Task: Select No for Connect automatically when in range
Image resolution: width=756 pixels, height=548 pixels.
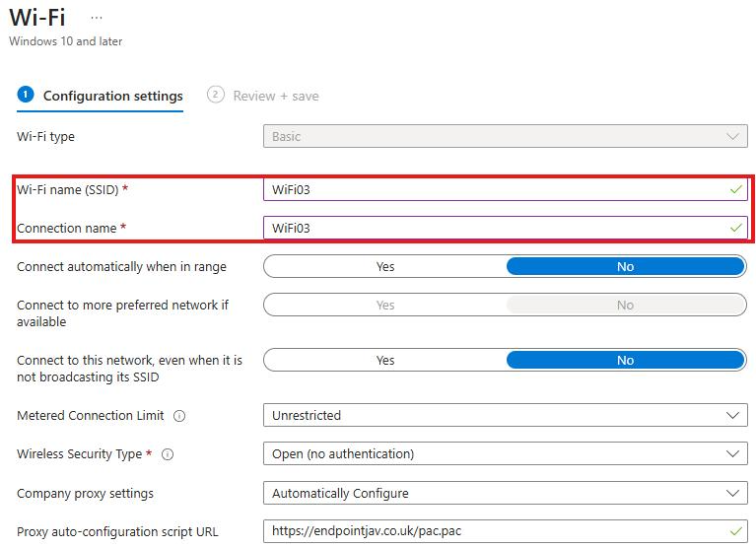Action: tap(625, 267)
